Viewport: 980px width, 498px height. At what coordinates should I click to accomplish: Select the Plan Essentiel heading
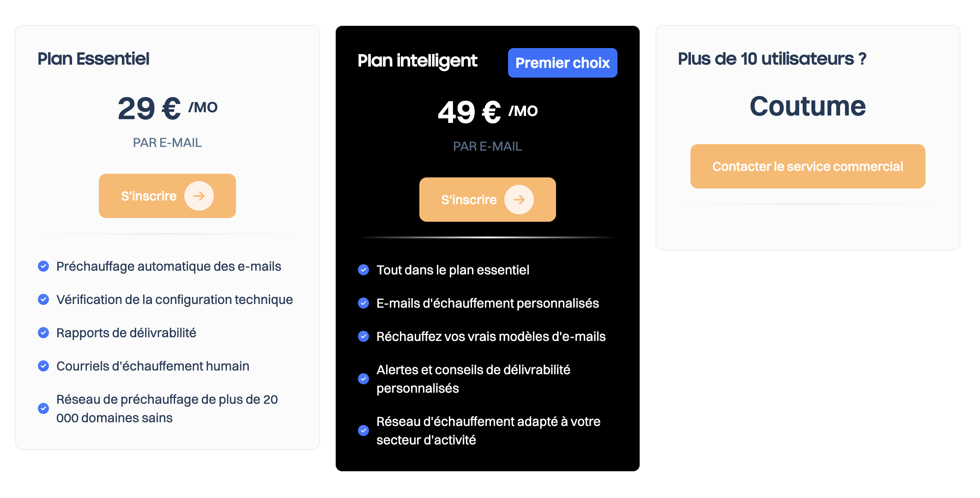(x=93, y=59)
